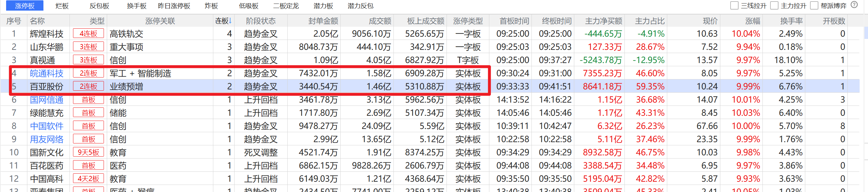Click the T字板 limit-up type cell
Image resolution: width=868 pixels, height=192 pixels.
(x=468, y=60)
